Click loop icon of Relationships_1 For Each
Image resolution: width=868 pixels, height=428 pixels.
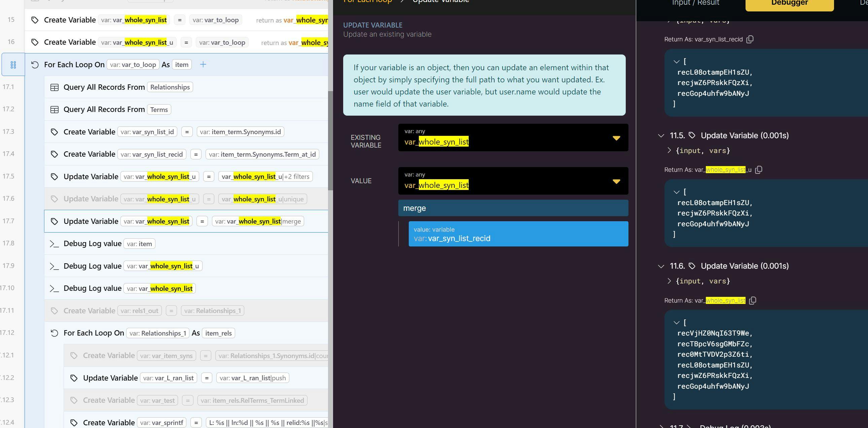click(x=54, y=333)
